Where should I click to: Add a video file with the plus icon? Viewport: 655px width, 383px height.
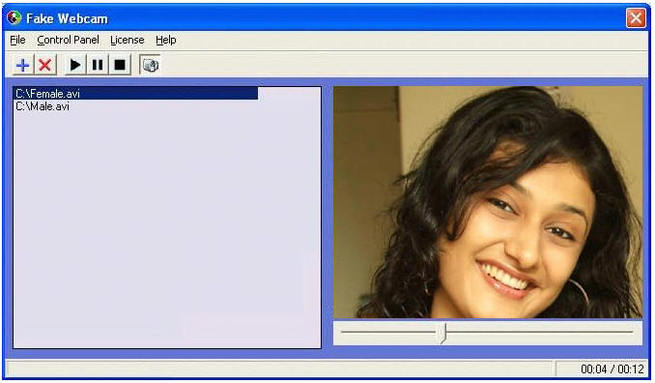point(23,65)
